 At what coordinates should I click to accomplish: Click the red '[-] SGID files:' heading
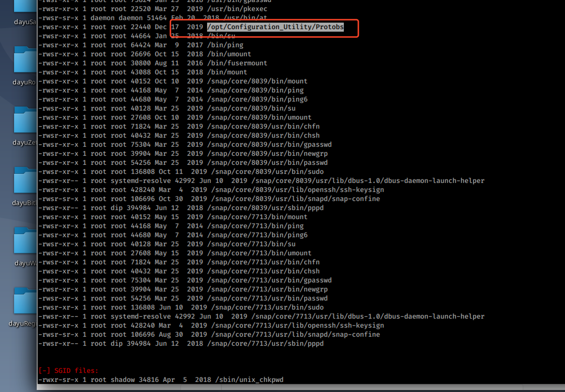(68, 370)
